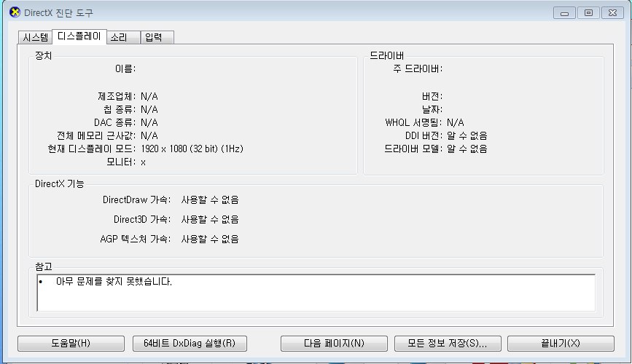The image size is (632, 364).
Task: Click the 이름: label in 장치 group
Action: [x=125, y=69]
